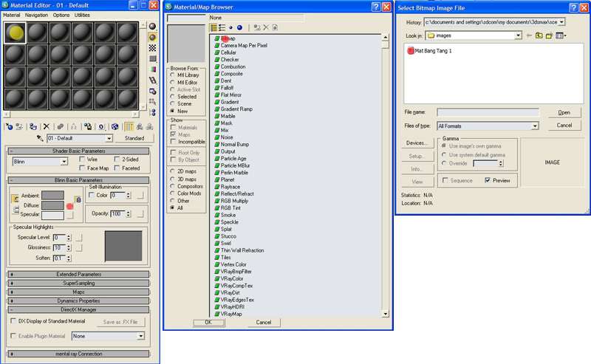This screenshot has height=364, width=591.
Task: Open the Utilities menu
Action: tap(82, 15)
